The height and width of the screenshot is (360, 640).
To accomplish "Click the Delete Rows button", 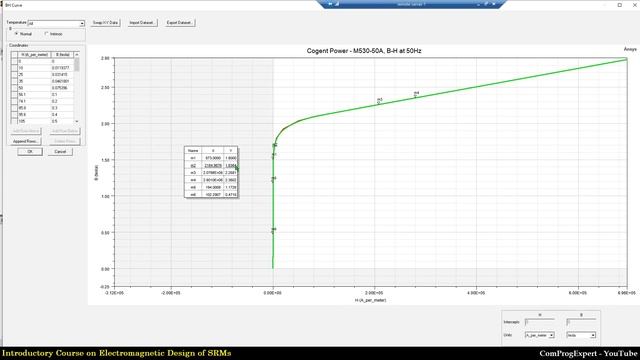I will pyautogui.click(x=64, y=141).
